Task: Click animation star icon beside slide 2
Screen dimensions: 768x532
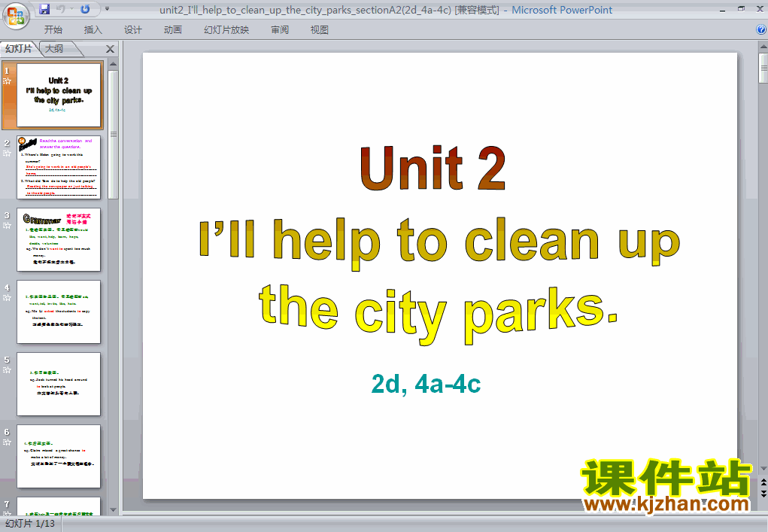Action: click(7, 154)
